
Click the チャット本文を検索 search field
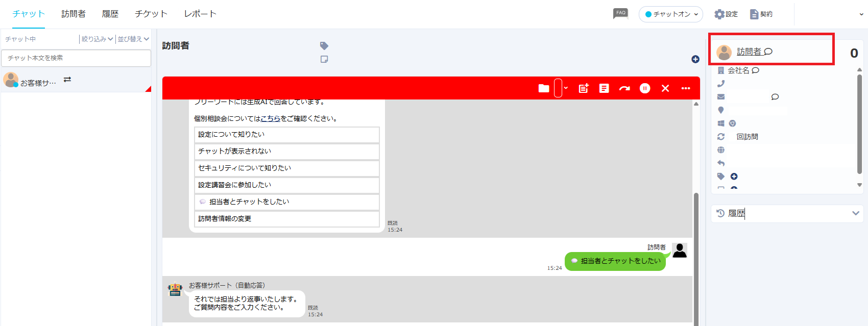pyautogui.click(x=76, y=58)
